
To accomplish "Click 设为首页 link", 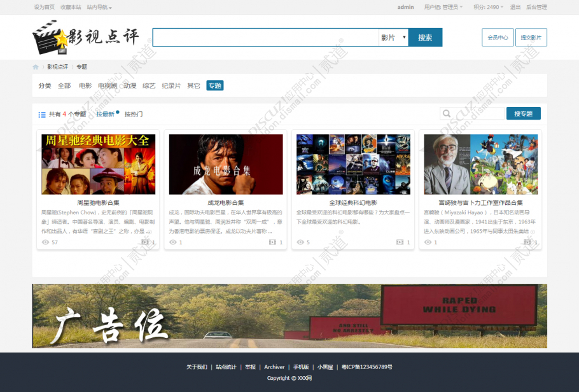I will [x=45, y=7].
